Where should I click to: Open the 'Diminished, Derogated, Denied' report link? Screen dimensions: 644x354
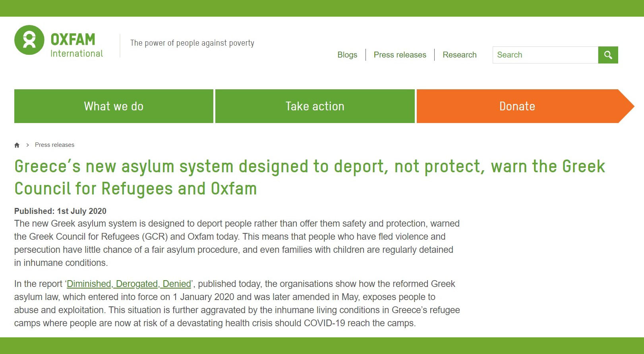[x=129, y=284]
